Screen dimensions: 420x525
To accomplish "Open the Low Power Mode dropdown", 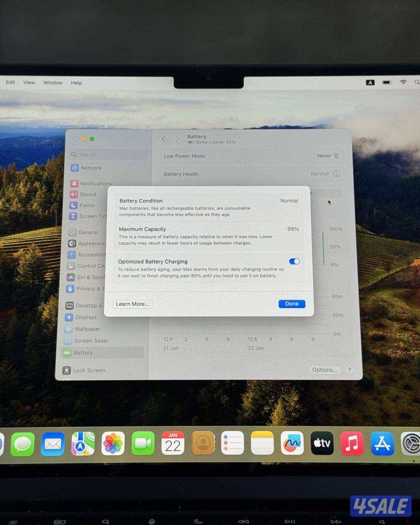I will pyautogui.click(x=328, y=156).
